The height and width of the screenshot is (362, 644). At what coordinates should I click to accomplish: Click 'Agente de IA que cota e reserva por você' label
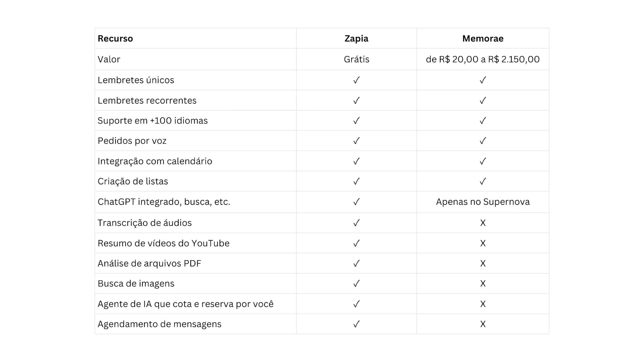[x=186, y=304]
